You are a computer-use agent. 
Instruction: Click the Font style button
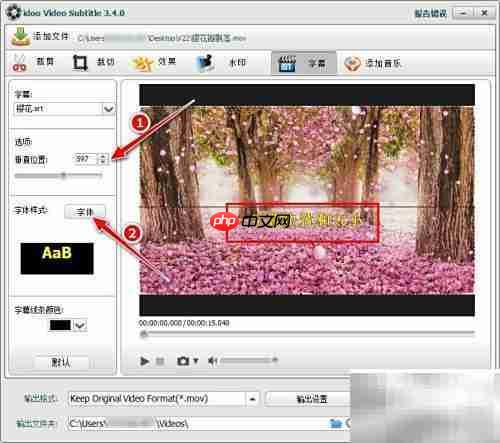pyautogui.click(x=85, y=212)
